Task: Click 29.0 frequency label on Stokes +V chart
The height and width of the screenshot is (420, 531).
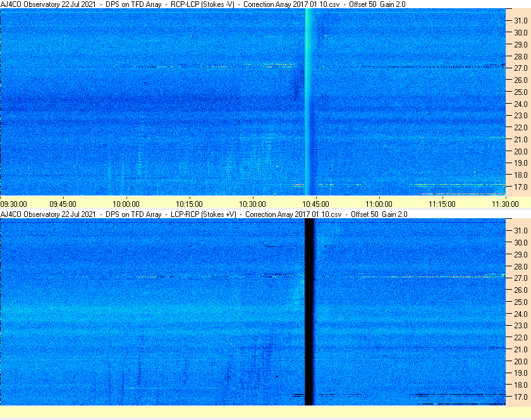Action: point(521,254)
